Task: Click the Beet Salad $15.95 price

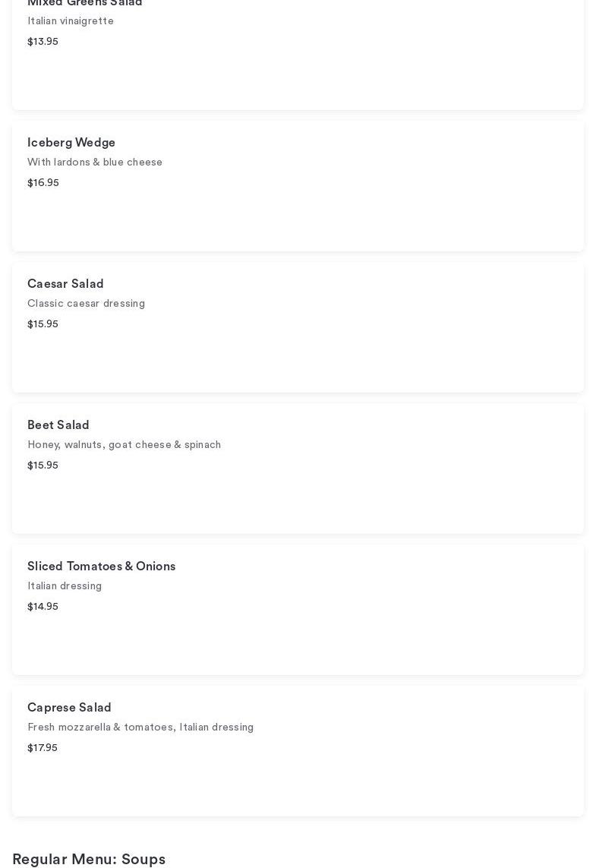Action: coord(43,466)
